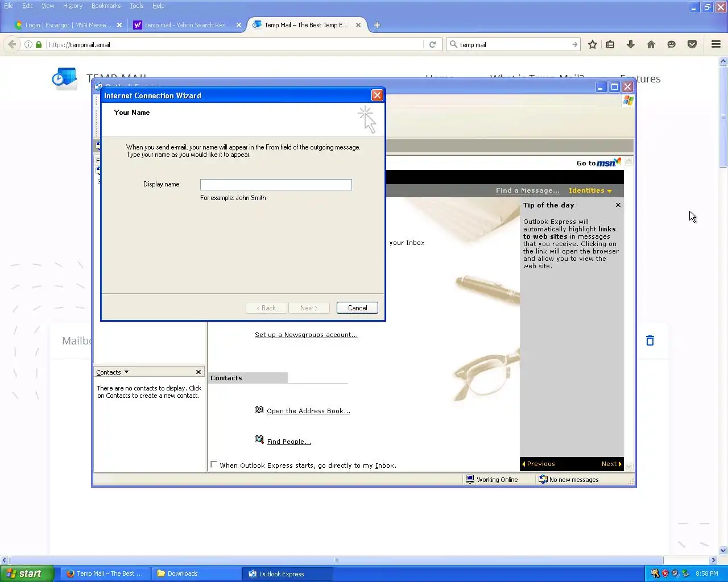Click the smiley chat icon in toolbar
The image size is (728, 582).
672,44
